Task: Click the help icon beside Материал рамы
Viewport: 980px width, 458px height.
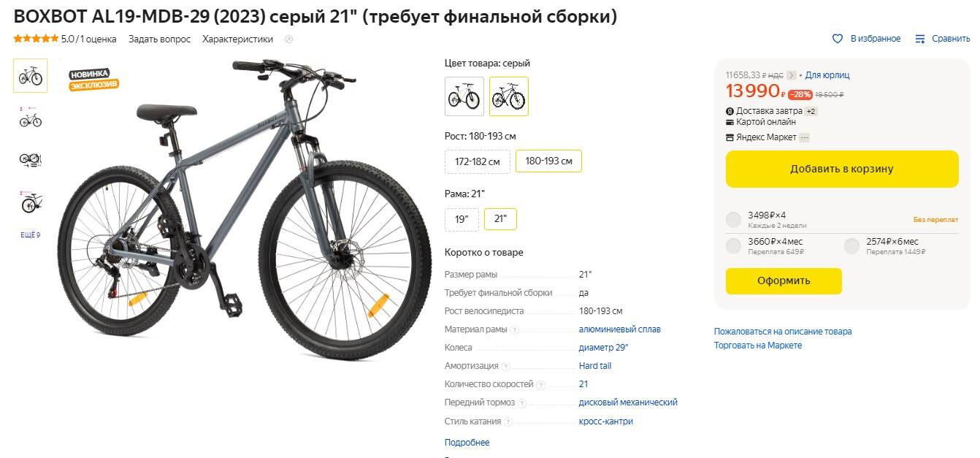Action: pos(515,330)
